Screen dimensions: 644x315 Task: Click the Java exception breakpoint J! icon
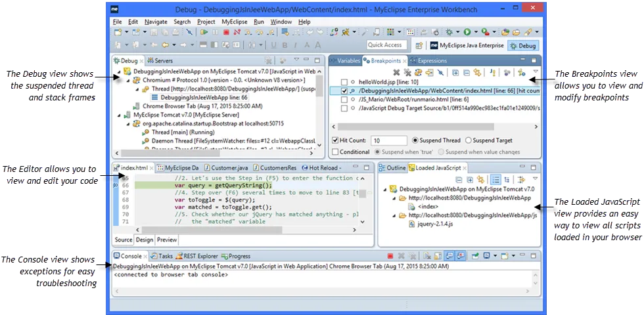(x=494, y=73)
